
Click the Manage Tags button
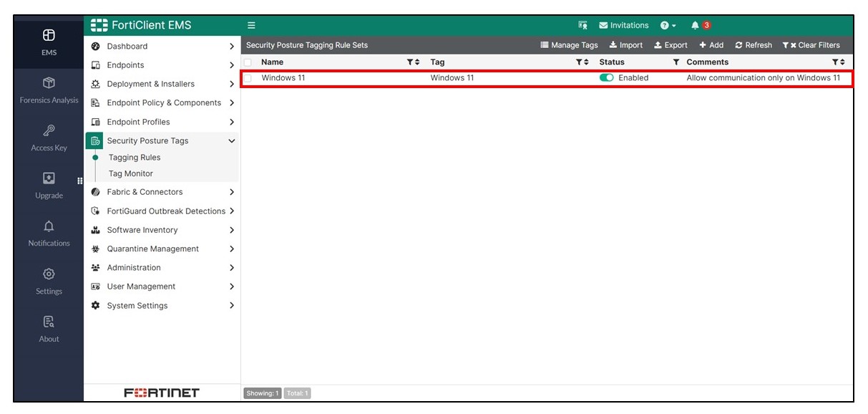click(x=569, y=45)
